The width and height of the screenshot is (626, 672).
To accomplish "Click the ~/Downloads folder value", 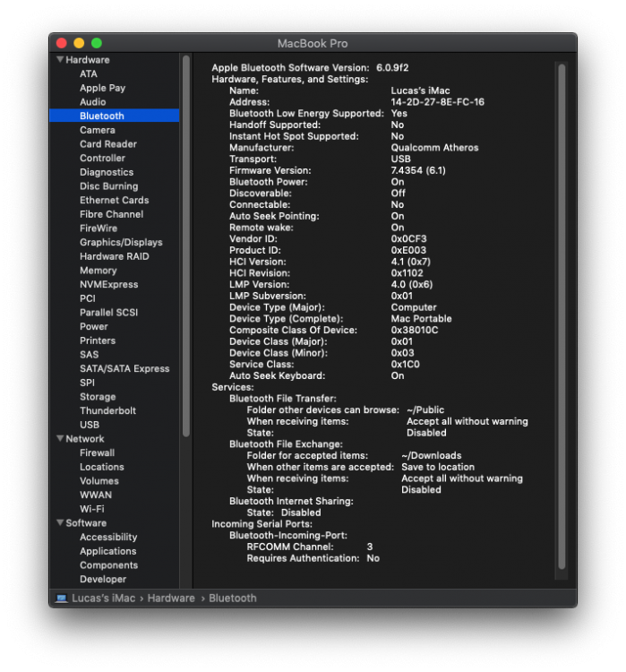I will [432, 455].
